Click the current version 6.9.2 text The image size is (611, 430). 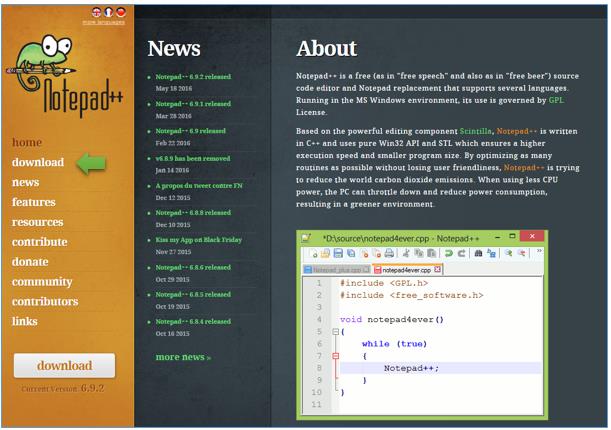[63, 388]
